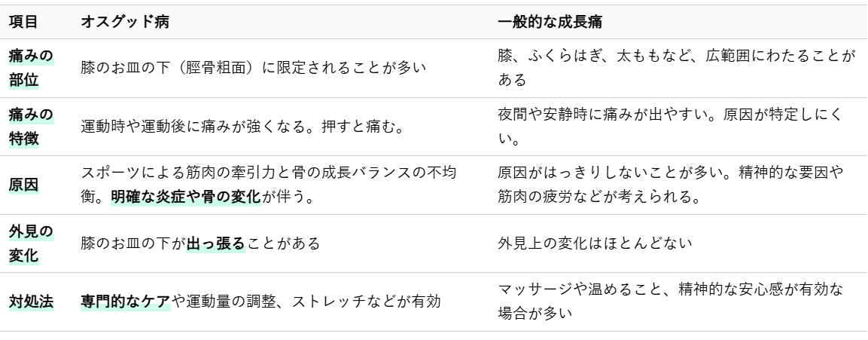This screenshot has height=340, width=868.
Task: Select the 痛みの特徴 row label
Action: pos(31,127)
